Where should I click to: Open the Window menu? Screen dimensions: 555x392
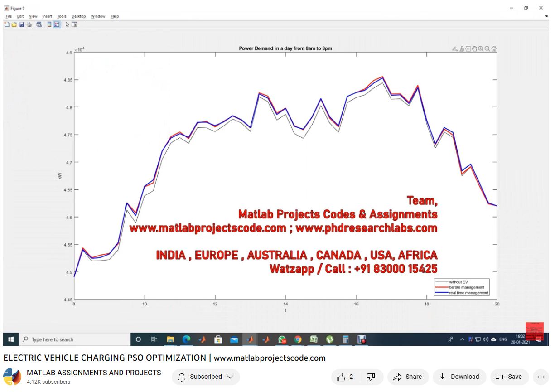coord(98,16)
